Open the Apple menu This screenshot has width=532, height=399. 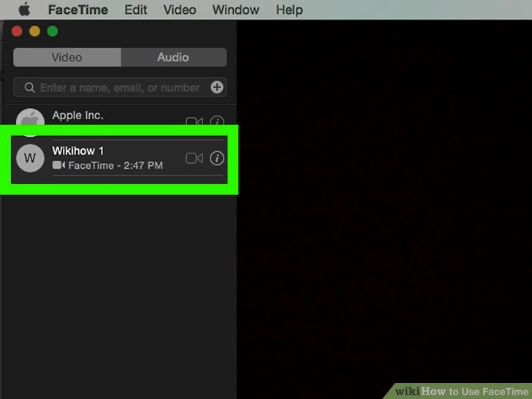coord(24,9)
